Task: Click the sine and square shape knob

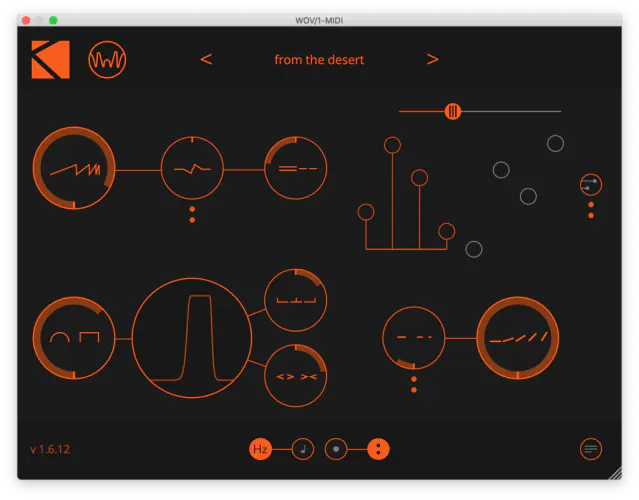Action: (74, 338)
